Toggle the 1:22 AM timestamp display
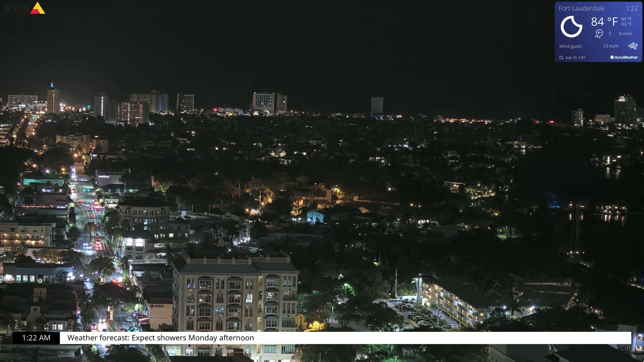This screenshot has height=362, width=644. click(35, 338)
